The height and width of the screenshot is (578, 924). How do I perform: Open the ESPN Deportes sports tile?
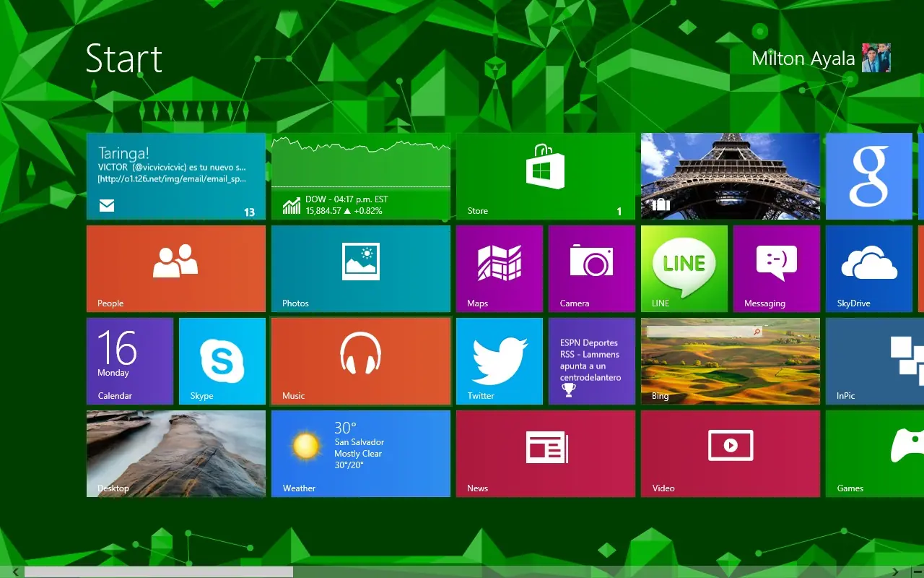[x=592, y=361]
